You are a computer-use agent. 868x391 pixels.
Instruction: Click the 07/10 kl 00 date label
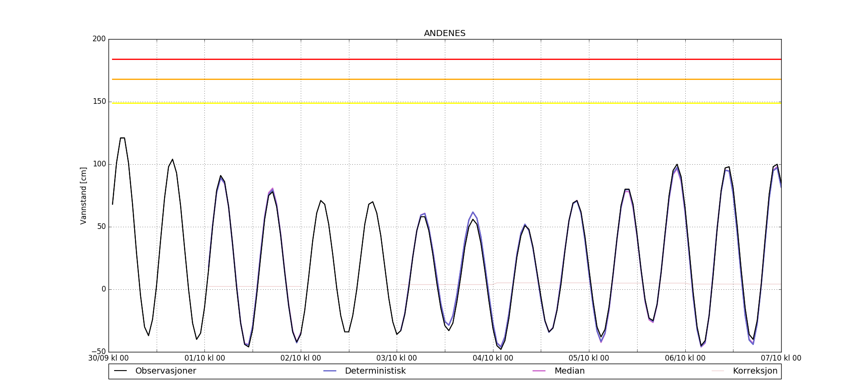[781, 358]
